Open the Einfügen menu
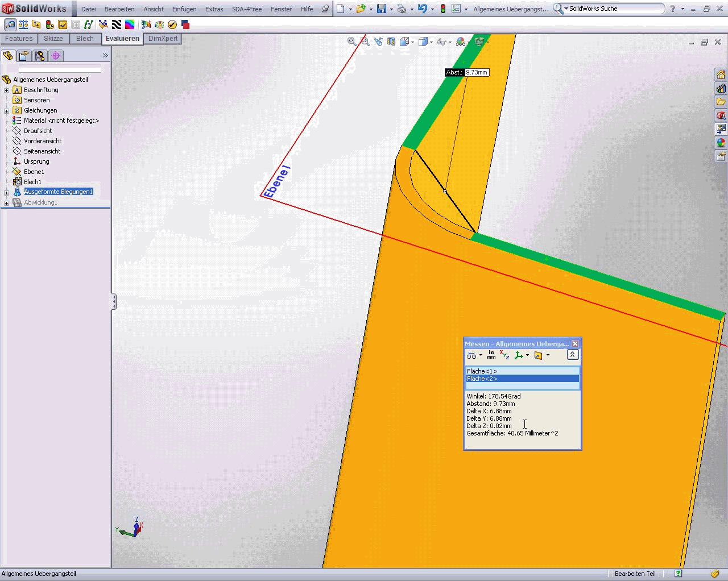Screen dimensions: 728x581 [x=184, y=9]
